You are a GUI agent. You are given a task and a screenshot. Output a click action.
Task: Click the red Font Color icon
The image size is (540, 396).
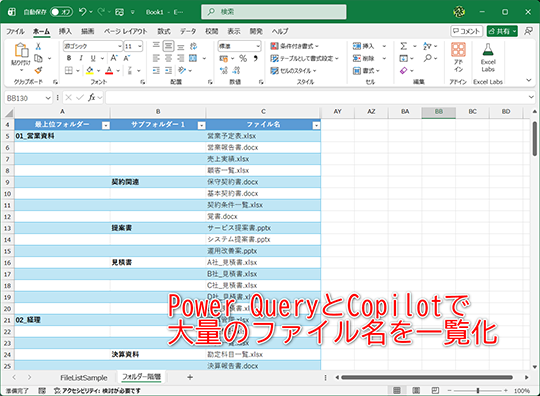point(109,71)
